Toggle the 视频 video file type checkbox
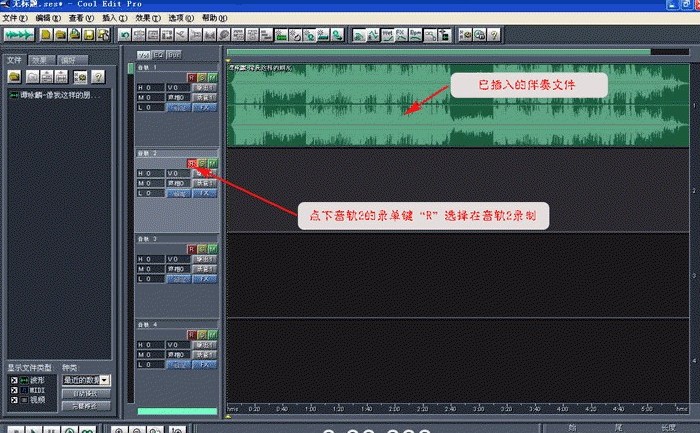 click(x=14, y=400)
